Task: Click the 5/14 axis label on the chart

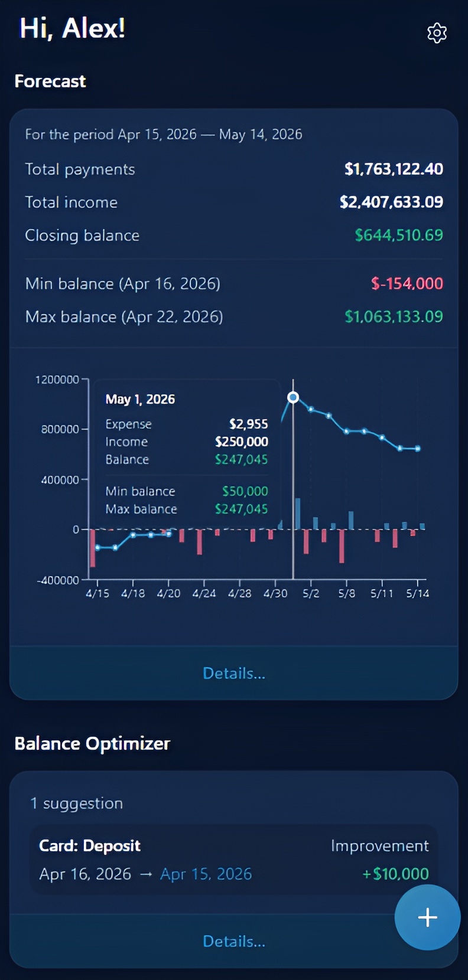Action: click(418, 593)
